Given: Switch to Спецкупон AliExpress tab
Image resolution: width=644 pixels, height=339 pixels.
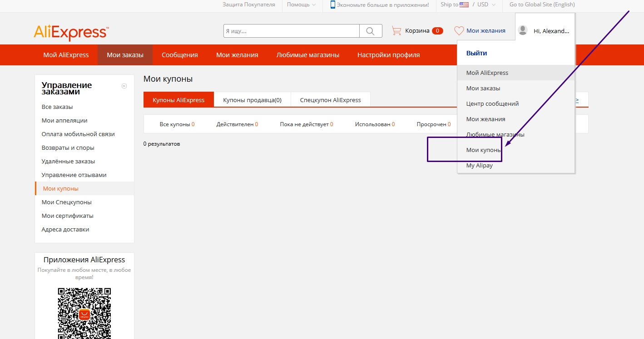Looking at the screenshot, I should click(x=330, y=100).
